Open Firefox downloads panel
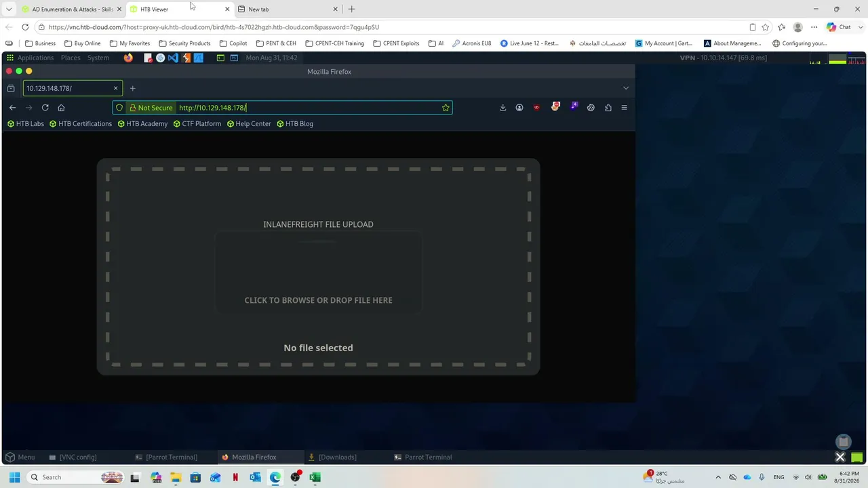Screen dimensions: 868x488 (502, 108)
